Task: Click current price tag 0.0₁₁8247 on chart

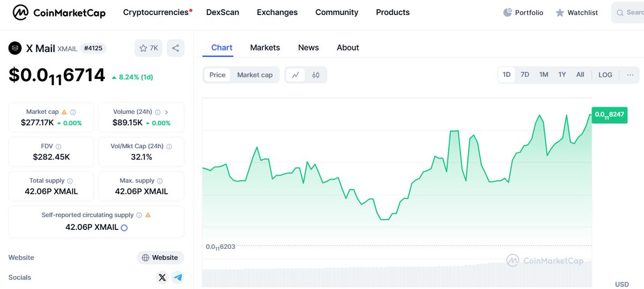Action: (x=609, y=115)
